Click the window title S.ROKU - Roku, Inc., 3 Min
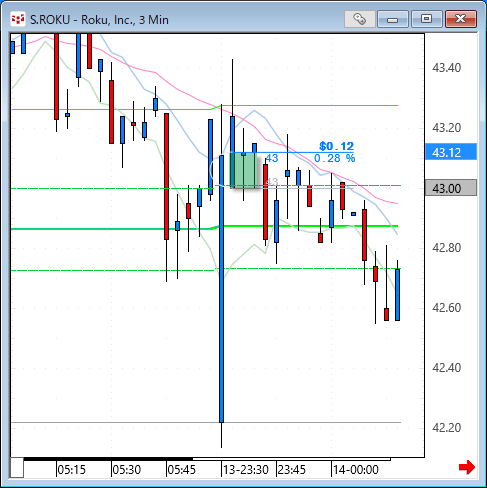The image size is (487, 488). (99, 20)
